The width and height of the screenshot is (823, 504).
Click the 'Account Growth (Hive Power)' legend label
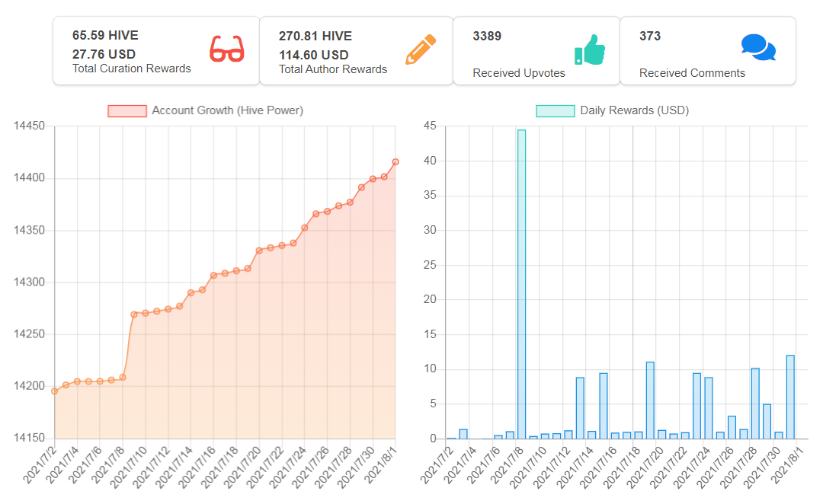[227, 110]
